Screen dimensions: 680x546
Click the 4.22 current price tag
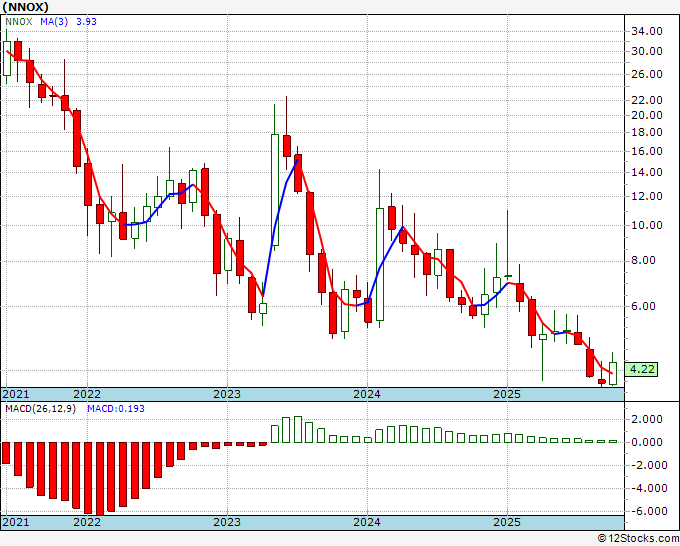[x=642, y=370]
